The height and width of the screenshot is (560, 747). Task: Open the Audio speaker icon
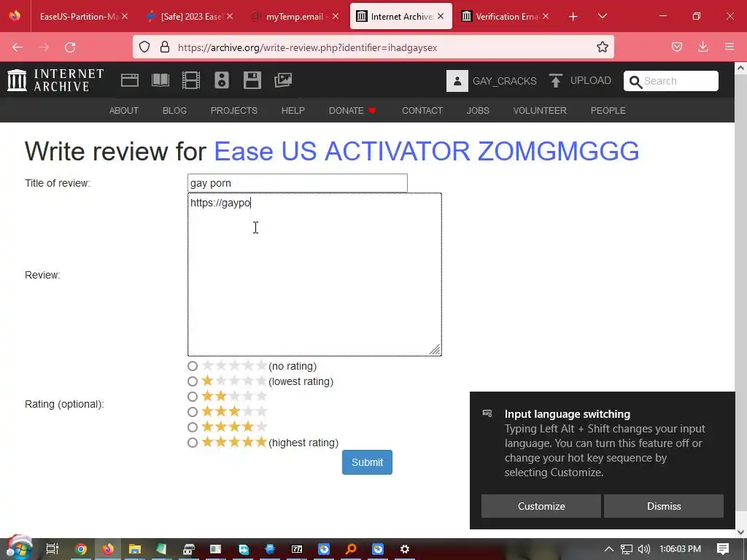point(222,80)
